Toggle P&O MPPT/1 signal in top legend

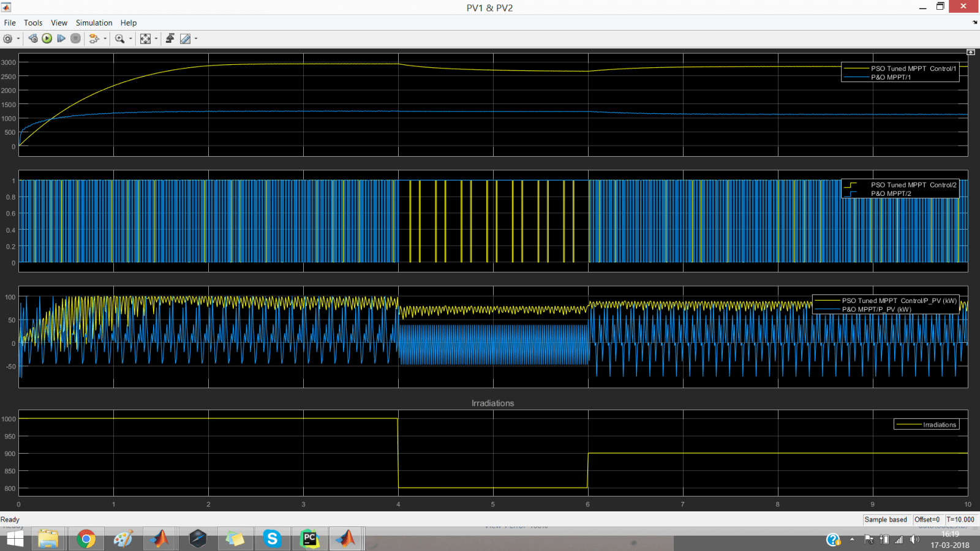[x=891, y=77]
